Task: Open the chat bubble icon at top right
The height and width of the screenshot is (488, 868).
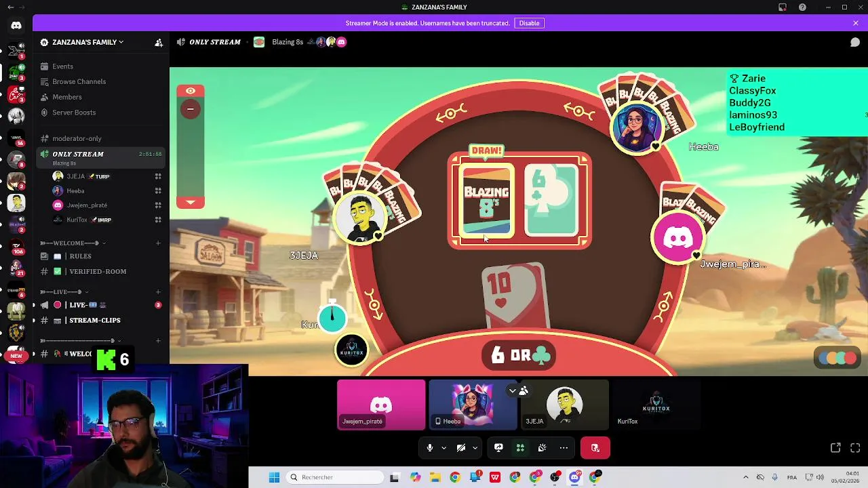Action: [x=855, y=42]
